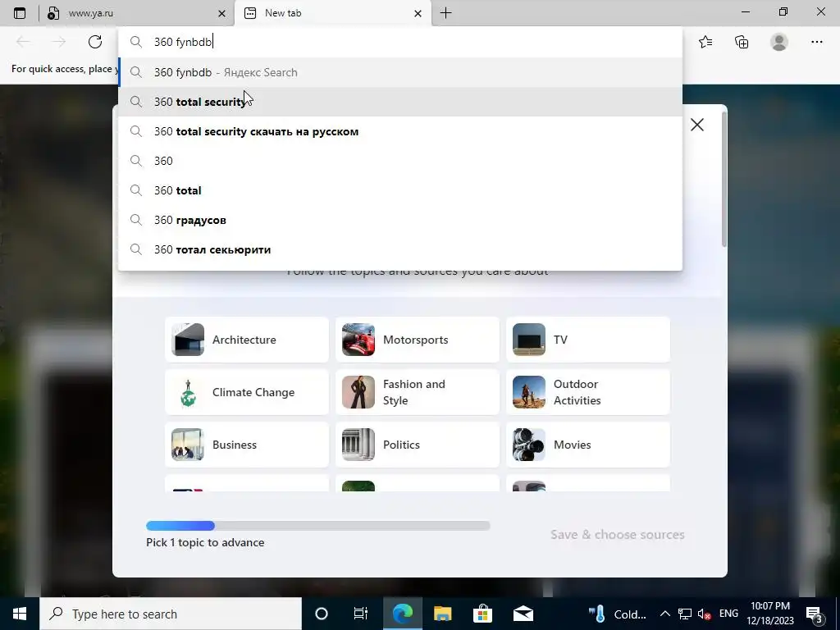The image size is (840, 630).
Task: Select suggestion 360 градусов
Action: click(400, 220)
